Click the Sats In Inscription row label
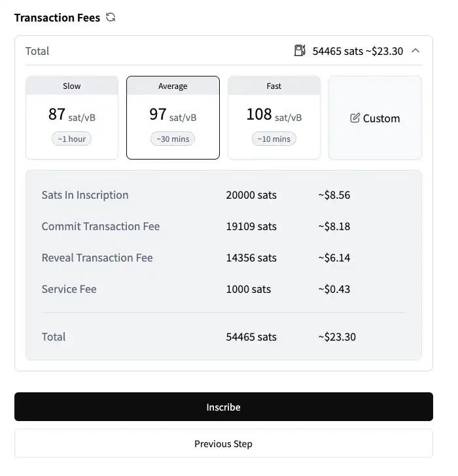Viewport: 458px width, 476px height. (85, 195)
